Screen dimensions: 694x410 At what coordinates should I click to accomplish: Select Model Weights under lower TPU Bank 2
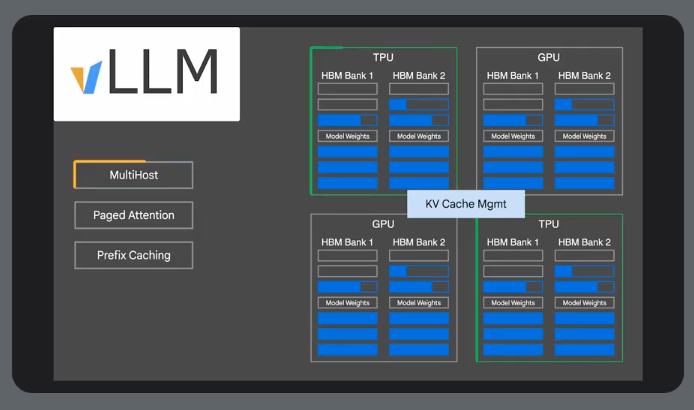pyautogui.click(x=584, y=303)
